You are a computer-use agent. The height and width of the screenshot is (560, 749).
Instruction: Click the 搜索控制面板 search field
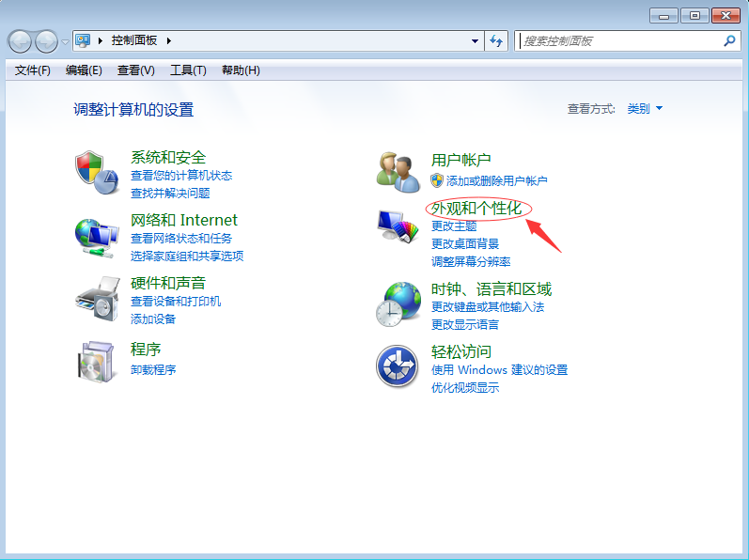(x=618, y=41)
